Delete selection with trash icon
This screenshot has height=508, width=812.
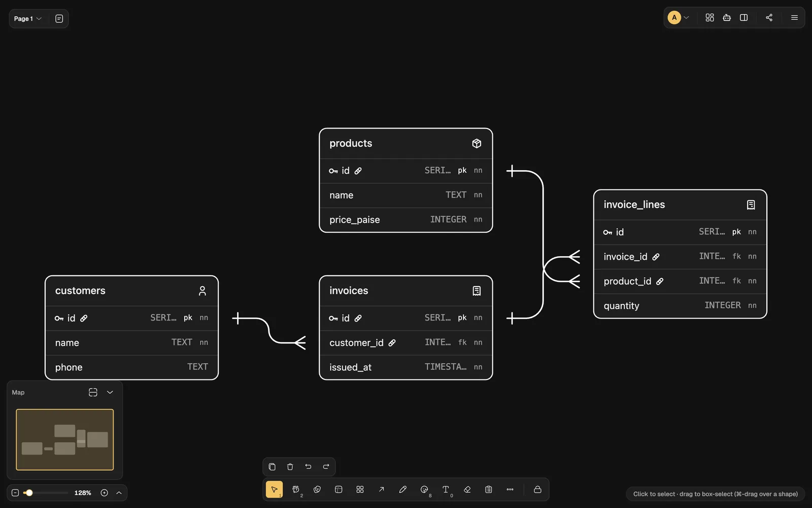pos(290,467)
